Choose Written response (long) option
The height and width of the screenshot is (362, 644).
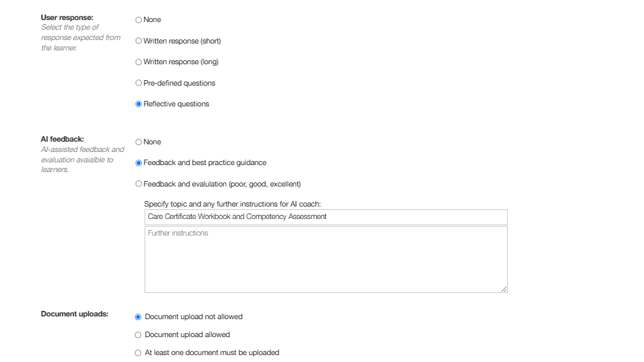point(139,62)
